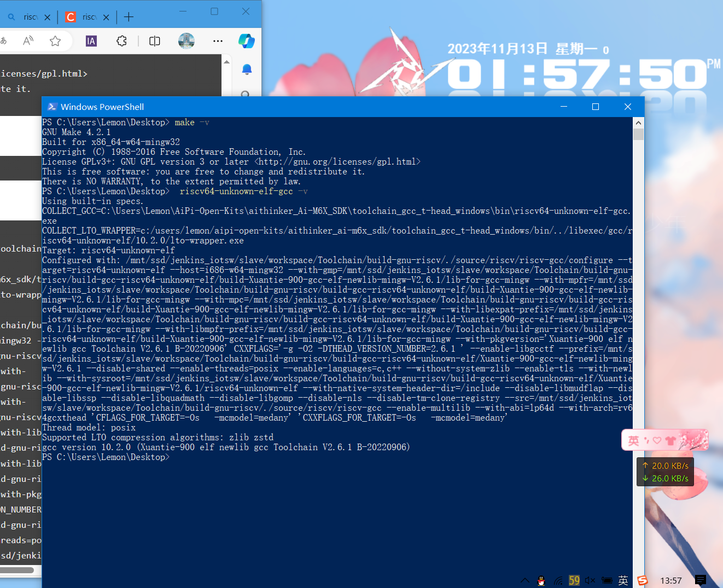The image size is (723, 588).
Task: Open the Edge profile avatar
Action: (186, 41)
